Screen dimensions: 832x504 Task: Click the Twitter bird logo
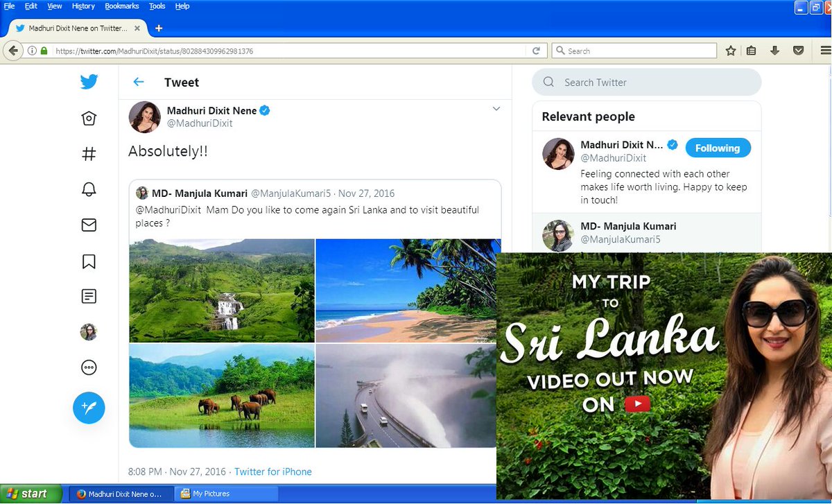89,82
